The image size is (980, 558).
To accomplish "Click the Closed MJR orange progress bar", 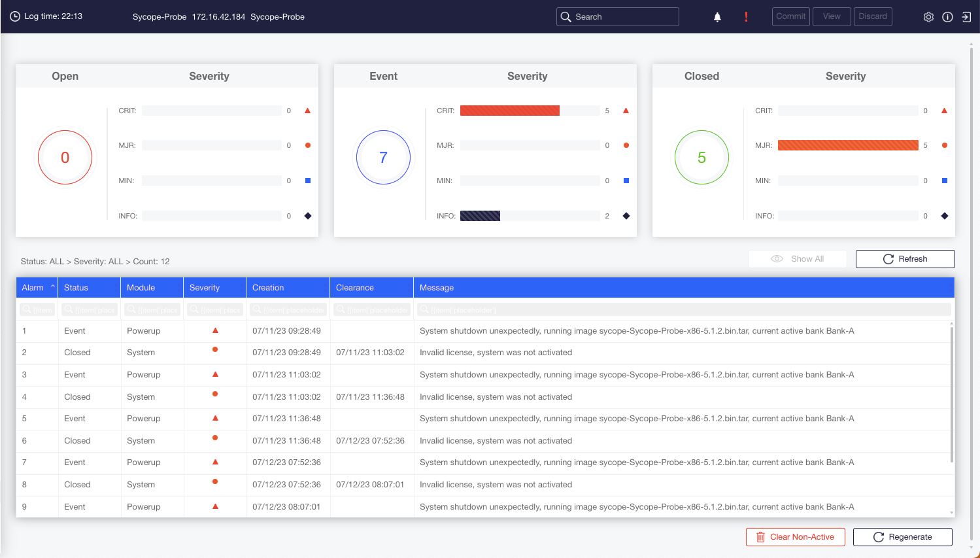I will click(848, 145).
